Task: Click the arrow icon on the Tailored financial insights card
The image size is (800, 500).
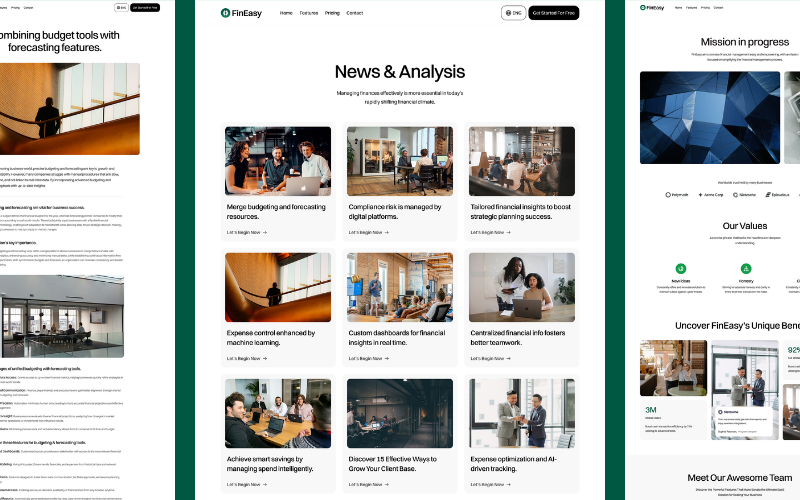Action: click(509, 232)
